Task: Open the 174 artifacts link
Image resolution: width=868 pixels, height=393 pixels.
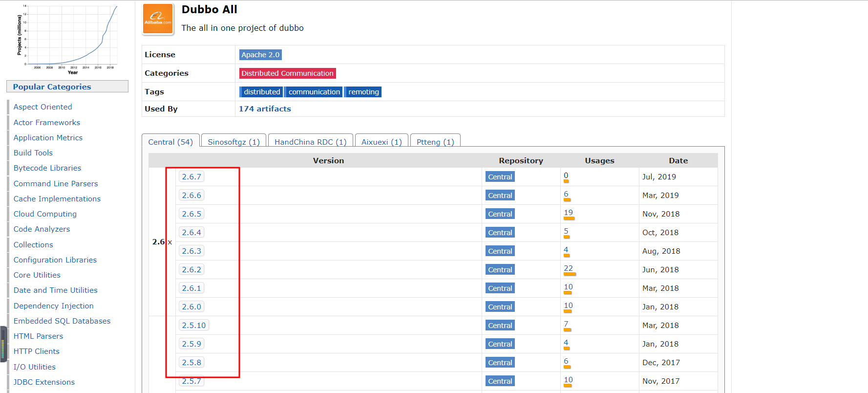Action: point(265,109)
